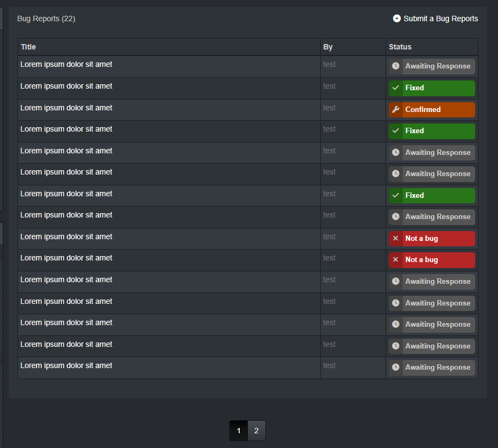Image resolution: width=498 pixels, height=448 pixels.
Task: Open the Submit a Bug Reports link
Action: [x=435, y=18]
